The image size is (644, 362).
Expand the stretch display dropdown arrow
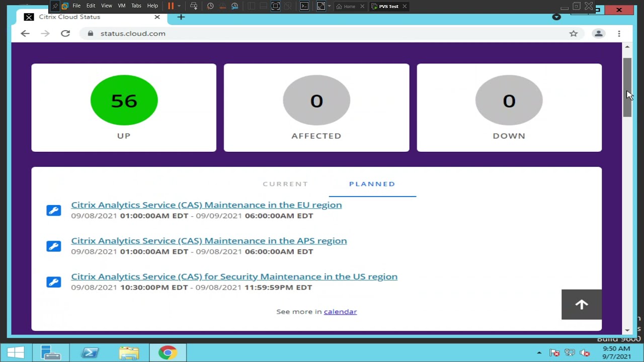(x=329, y=6)
